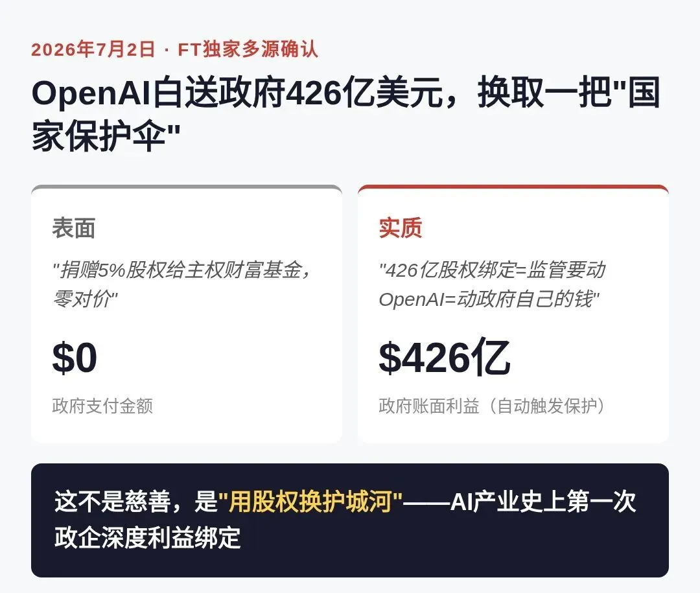
Task: Select the 426亿股权绑定=监管要动 quote line
Action: (x=493, y=270)
